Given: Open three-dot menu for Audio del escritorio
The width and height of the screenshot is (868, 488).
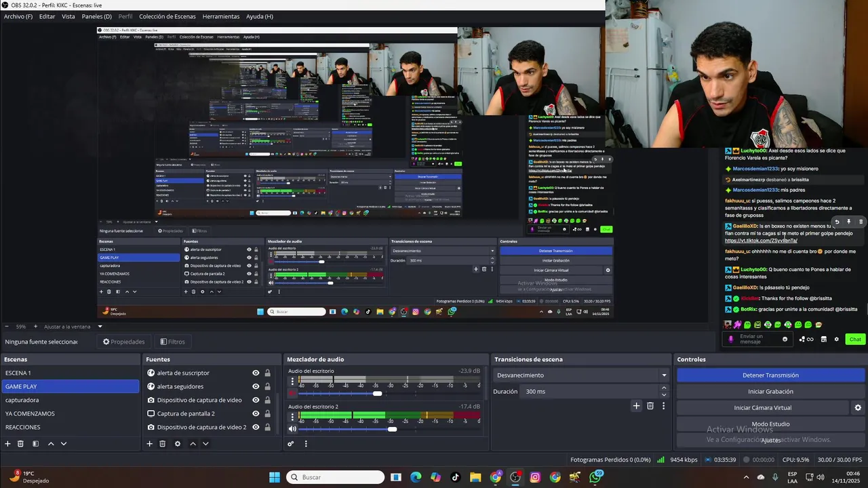Looking at the screenshot, I should pos(292,381).
